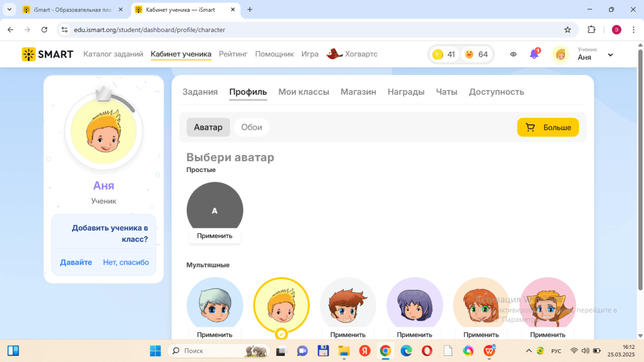644x362 pixels.
Task: Open the notifications bell
Action: tap(534, 54)
